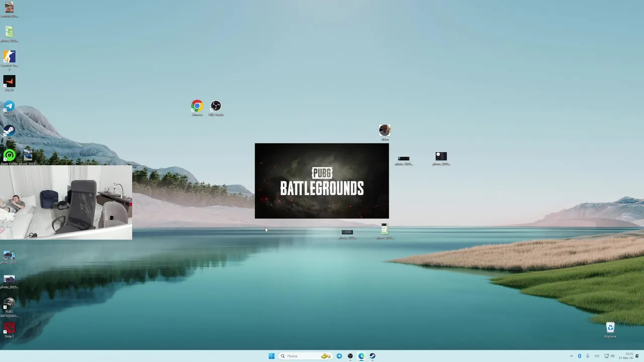Open network and volume quick settings

[x=609, y=356]
